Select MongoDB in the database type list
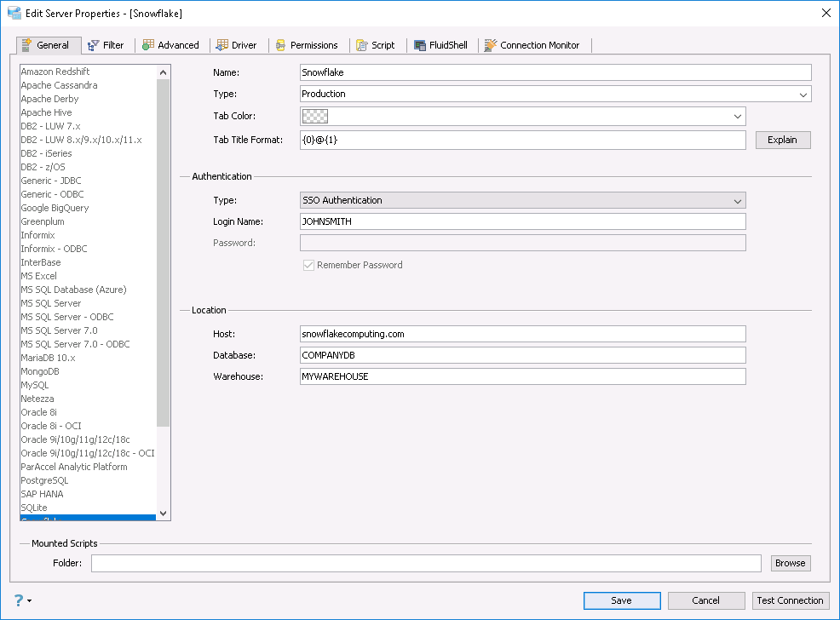This screenshot has width=840, height=620. tap(40, 371)
